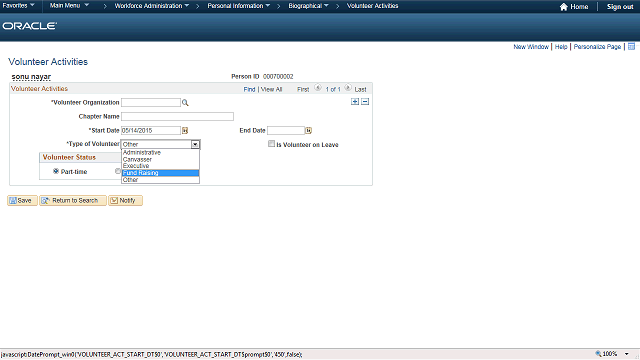Viewport: 640px width, 360px height.
Task: Add a new row with plus icon
Action: tap(355, 102)
